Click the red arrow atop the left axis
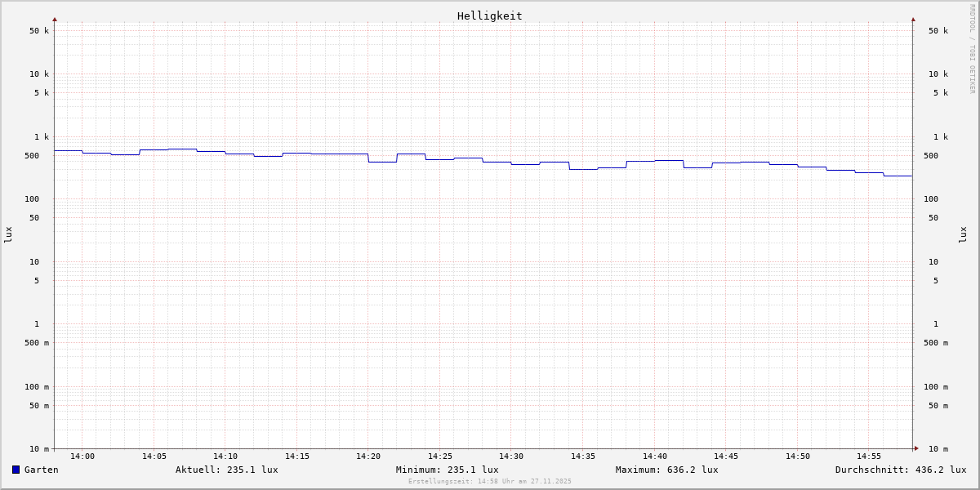This screenshot has height=490, width=980. (55, 19)
